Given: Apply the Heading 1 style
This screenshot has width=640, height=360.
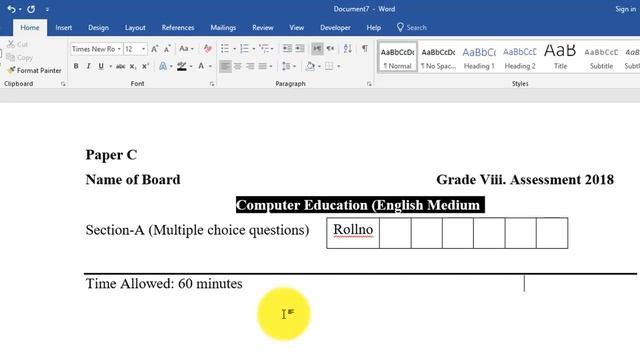Looking at the screenshot, I should pos(479,57).
